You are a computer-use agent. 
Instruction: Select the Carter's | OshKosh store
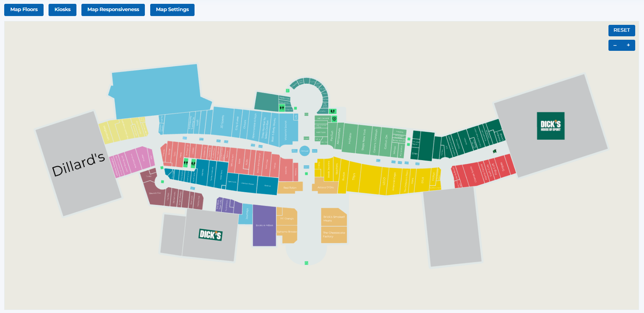click(376, 141)
